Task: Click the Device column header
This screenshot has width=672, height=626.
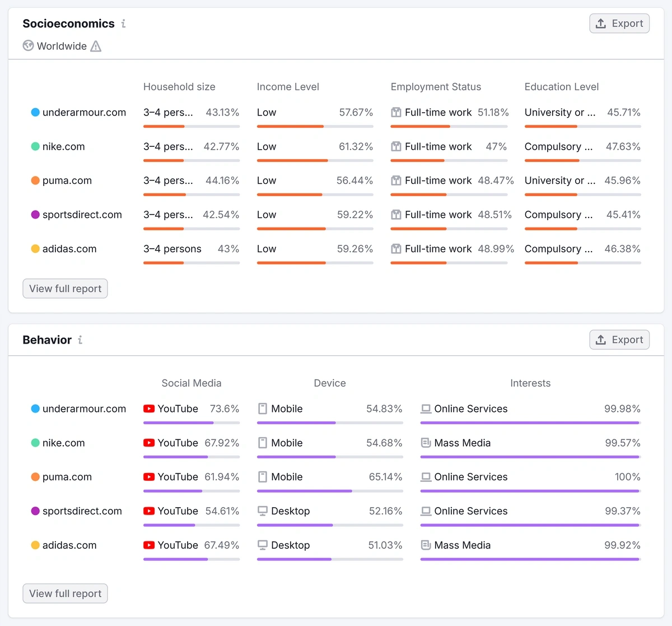Action: (330, 383)
